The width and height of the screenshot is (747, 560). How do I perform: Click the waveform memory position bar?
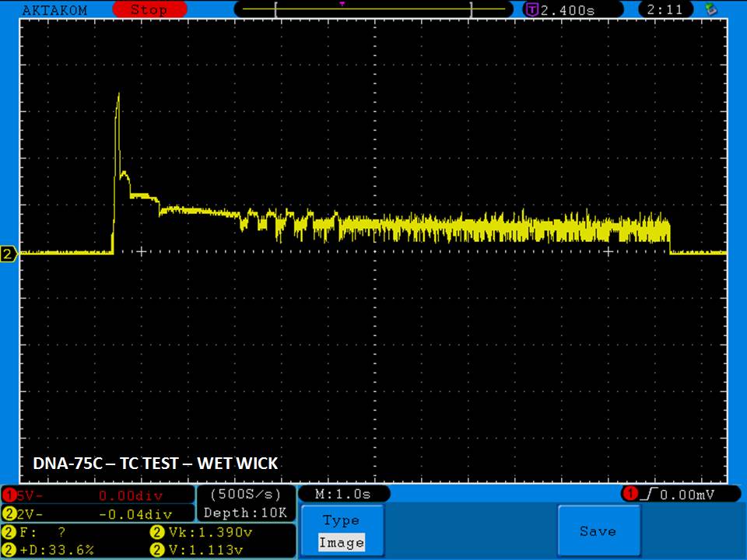373,10
